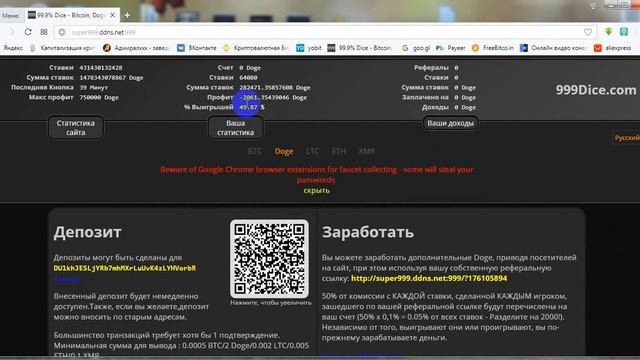Screen dimensions: 640x360
Task: Open the Капитализация bookmark
Action: [62, 48]
